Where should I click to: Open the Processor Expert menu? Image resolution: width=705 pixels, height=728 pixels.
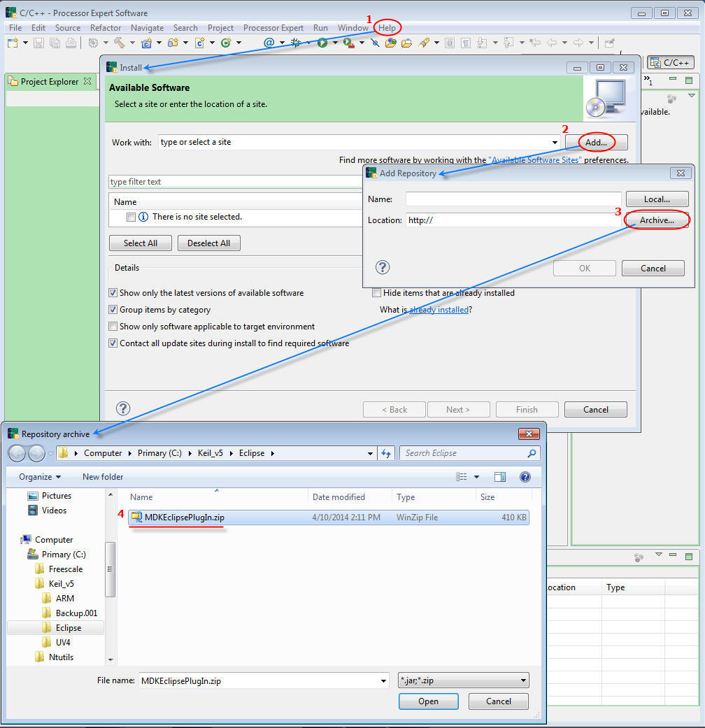(273, 28)
